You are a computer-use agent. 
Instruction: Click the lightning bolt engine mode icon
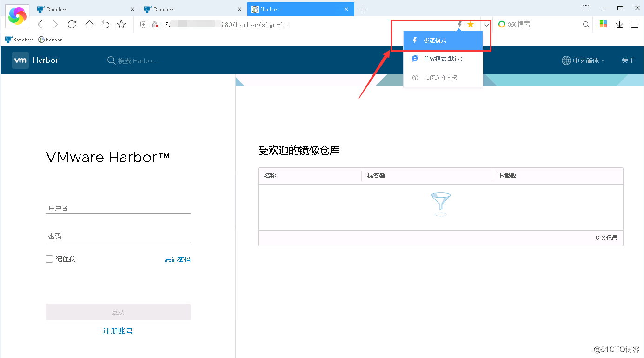[460, 24]
